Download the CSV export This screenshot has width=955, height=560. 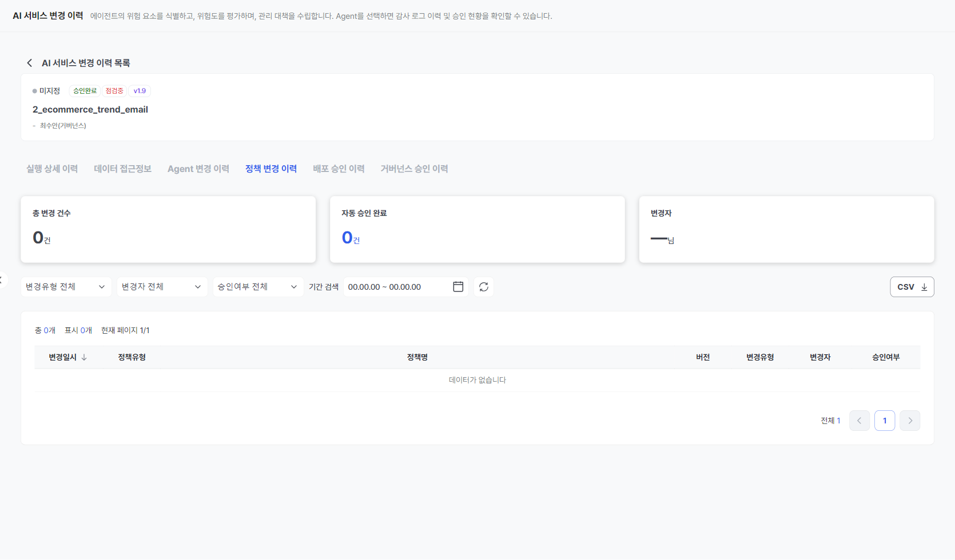click(x=912, y=287)
